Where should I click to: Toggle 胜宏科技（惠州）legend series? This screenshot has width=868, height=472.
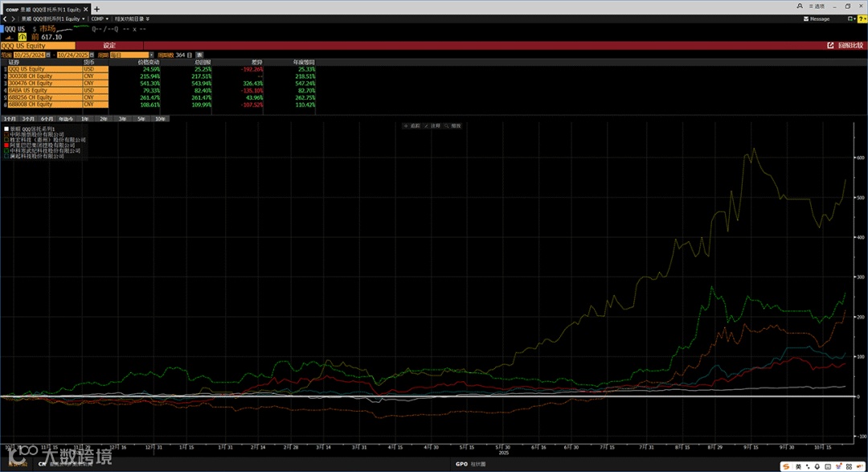coord(44,140)
